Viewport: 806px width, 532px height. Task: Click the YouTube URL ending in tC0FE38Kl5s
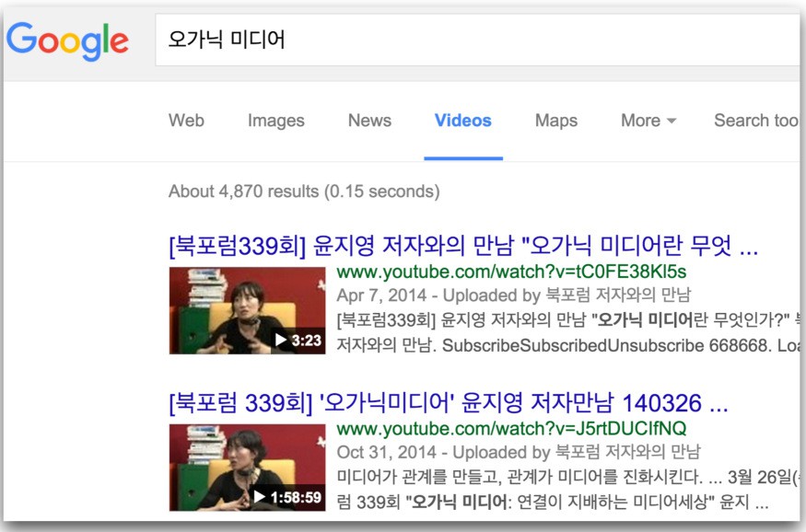[511, 272]
